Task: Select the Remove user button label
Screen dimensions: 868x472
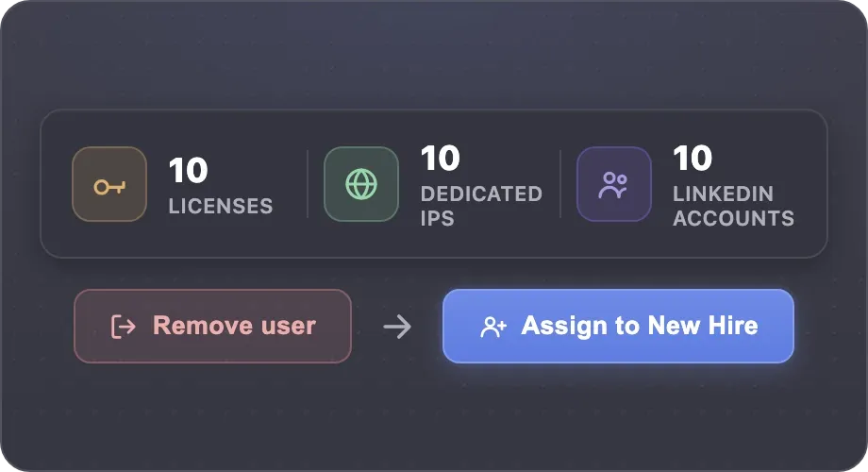Action: tap(234, 325)
